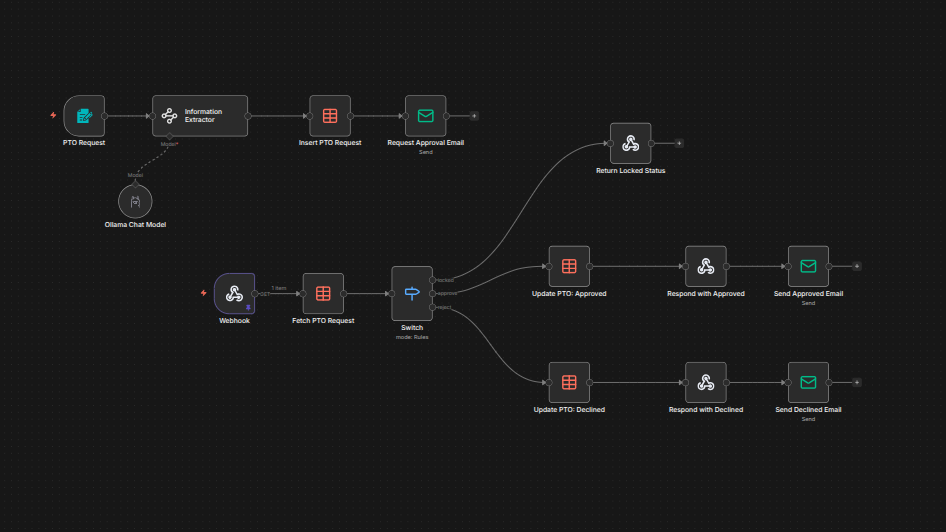Image resolution: width=946 pixels, height=532 pixels.
Task: Open the Return Locked Status node
Action: point(630,143)
